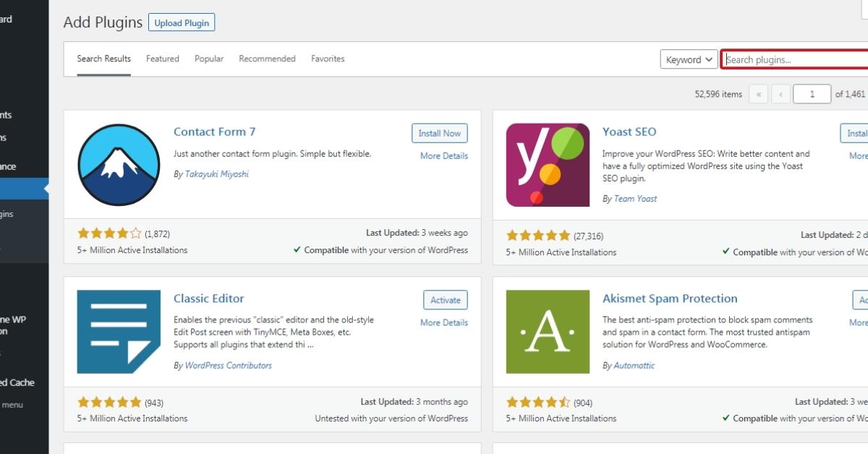This screenshot has width=868, height=454.
Task: Click the compatible checkmark for Contact Form 7
Action: coord(297,249)
